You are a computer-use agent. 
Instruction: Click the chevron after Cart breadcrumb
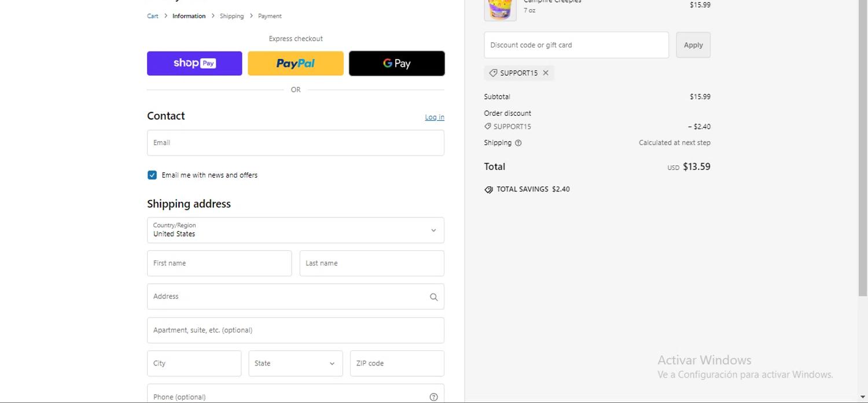pyautogui.click(x=165, y=16)
